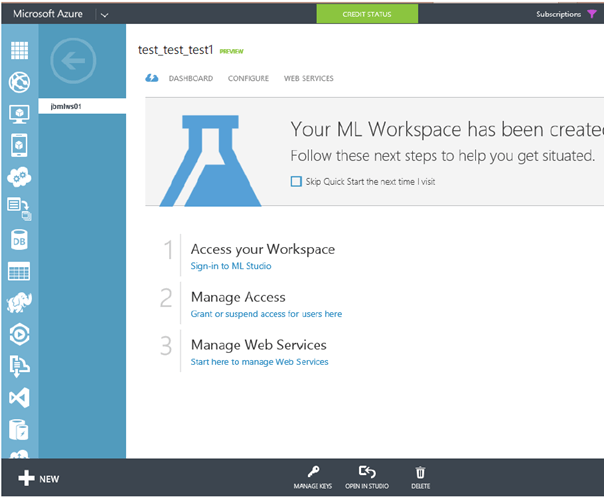Image resolution: width=604 pixels, height=499 pixels.
Task: Click Open in Studio icon
Action: (x=367, y=472)
